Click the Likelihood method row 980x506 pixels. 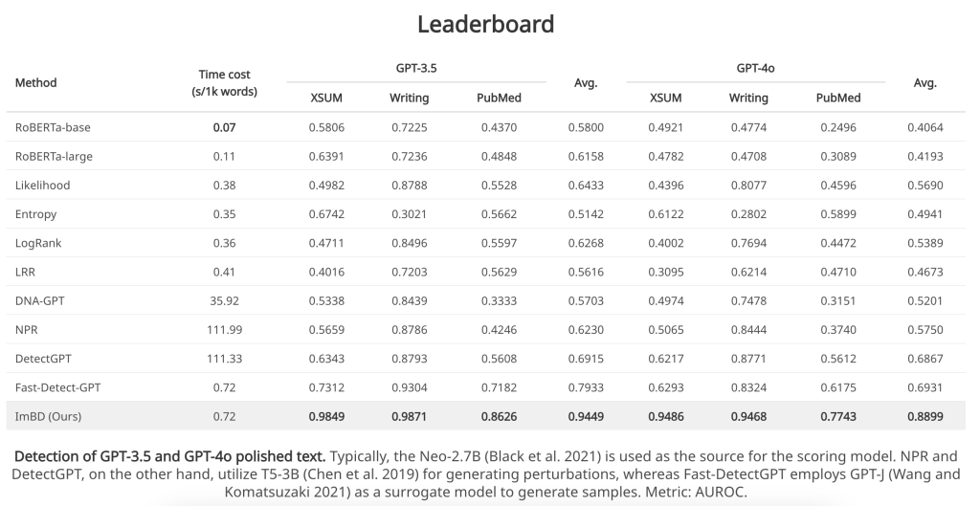click(485, 185)
